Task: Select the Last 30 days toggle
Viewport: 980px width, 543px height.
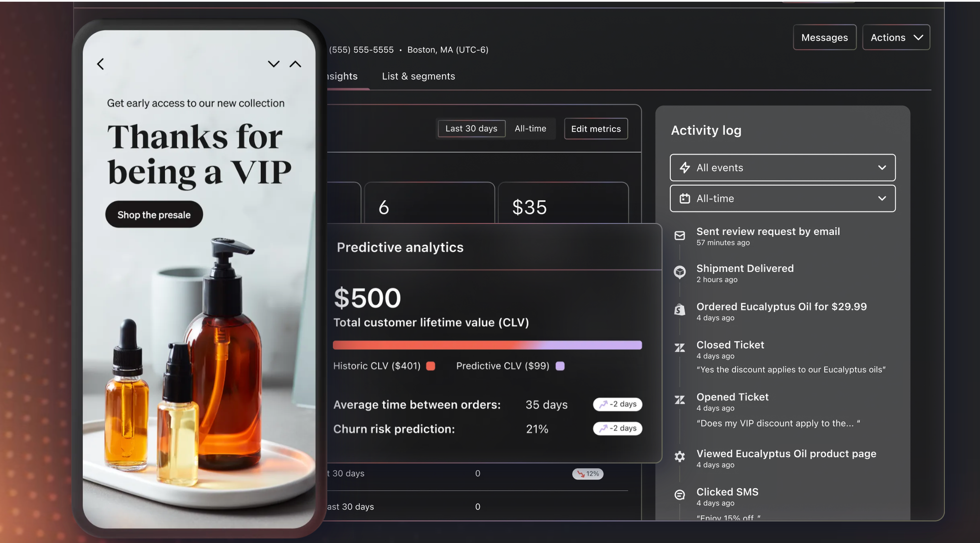Action: click(x=471, y=128)
